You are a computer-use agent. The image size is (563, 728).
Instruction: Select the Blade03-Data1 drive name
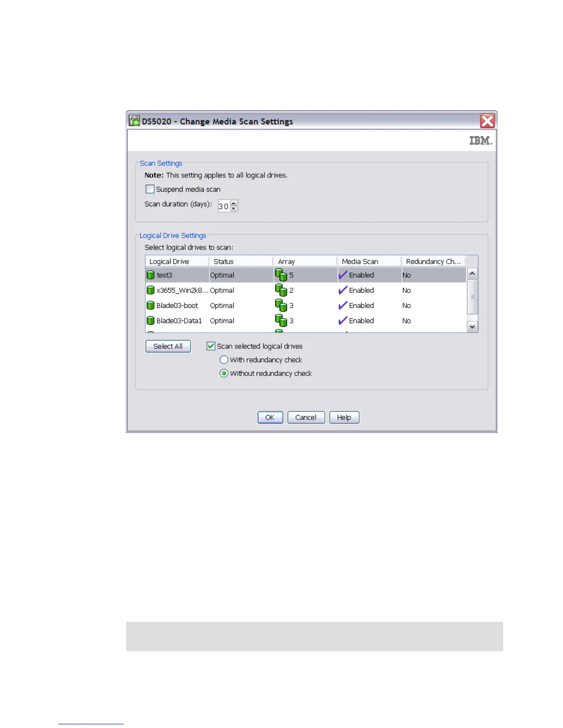tap(179, 320)
